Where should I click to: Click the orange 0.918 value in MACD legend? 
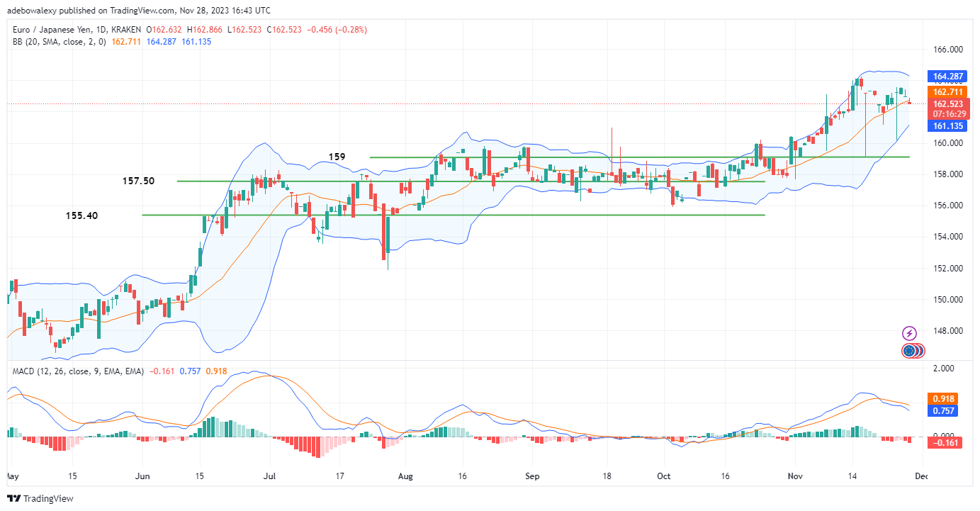(x=216, y=371)
